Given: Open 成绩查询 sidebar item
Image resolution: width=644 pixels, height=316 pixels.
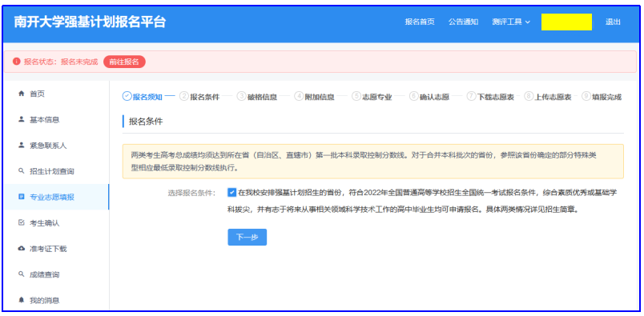Looking at the screenshot, I should (56, 274).
